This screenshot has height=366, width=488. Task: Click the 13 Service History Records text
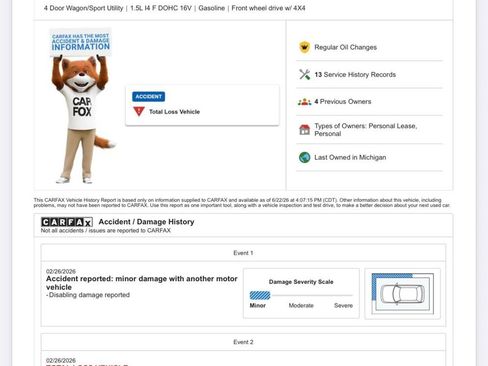355,75
